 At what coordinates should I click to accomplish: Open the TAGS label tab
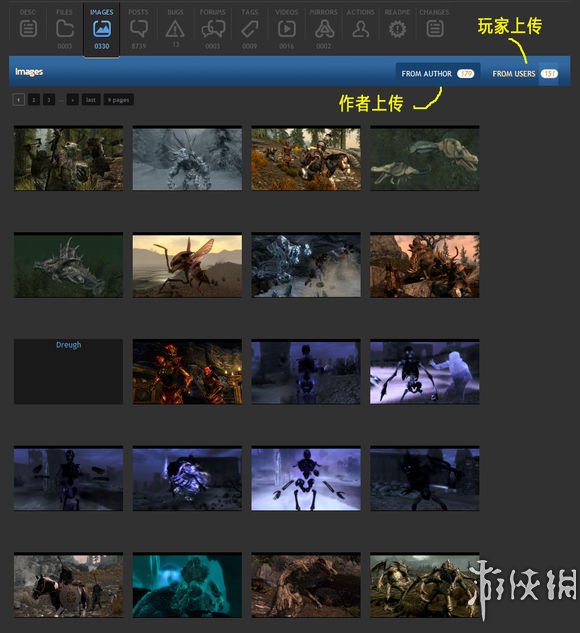pyautogui.click(x=249, y=28)
